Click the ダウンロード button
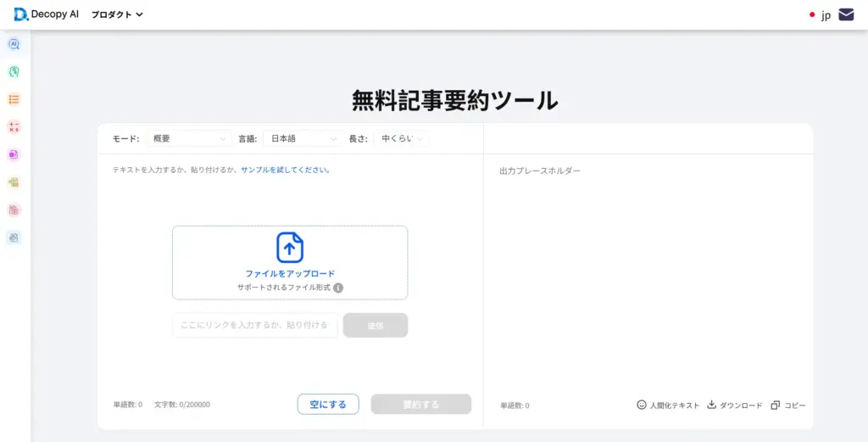Viewport: 868px width, 442px height. click(734, 406)
